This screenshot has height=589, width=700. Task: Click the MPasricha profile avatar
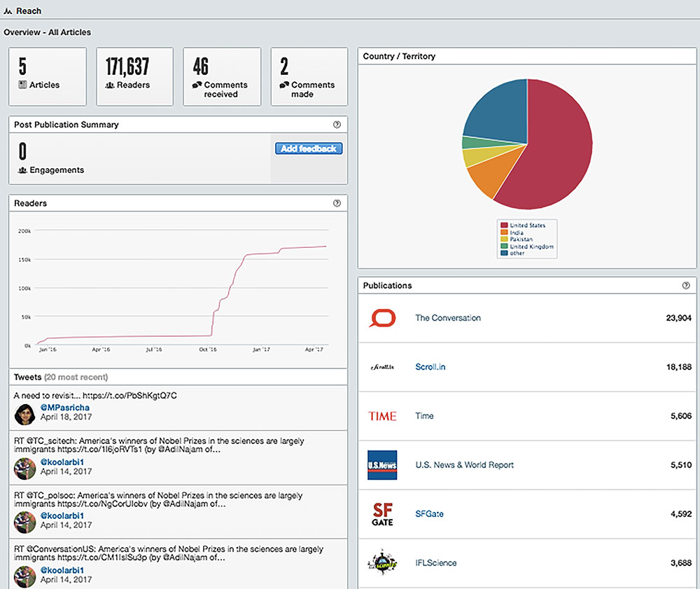click(25, 414)
